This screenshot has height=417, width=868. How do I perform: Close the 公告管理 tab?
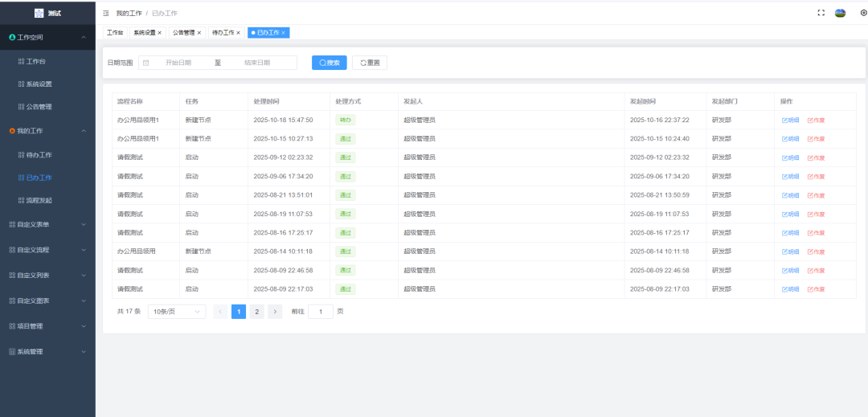199,33
